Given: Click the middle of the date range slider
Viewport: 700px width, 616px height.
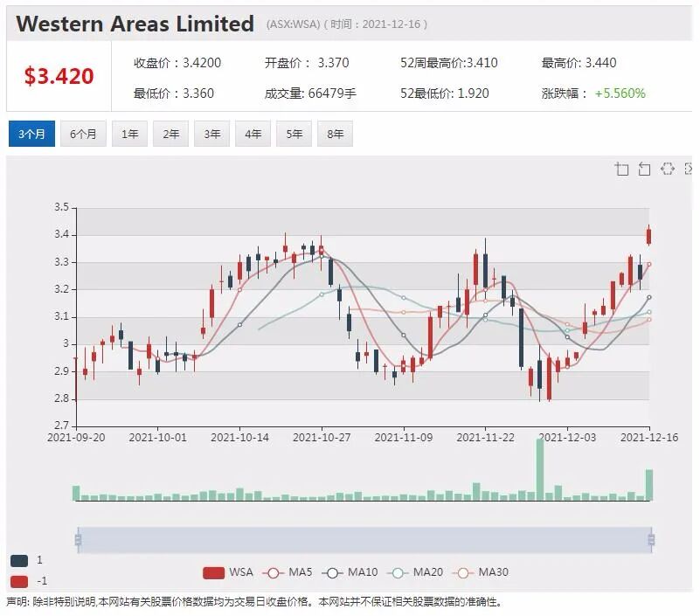Looking at the screenshot, I should pos(364,540).
